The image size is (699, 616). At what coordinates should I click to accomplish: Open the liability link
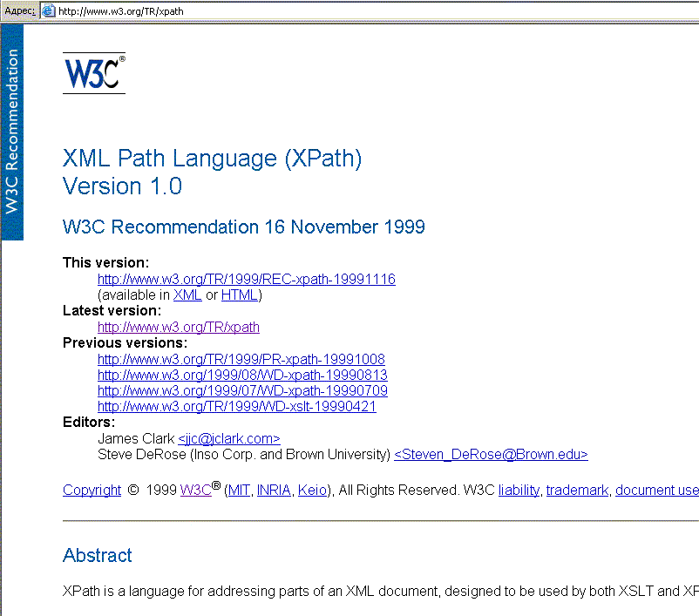tap(519, 490)
